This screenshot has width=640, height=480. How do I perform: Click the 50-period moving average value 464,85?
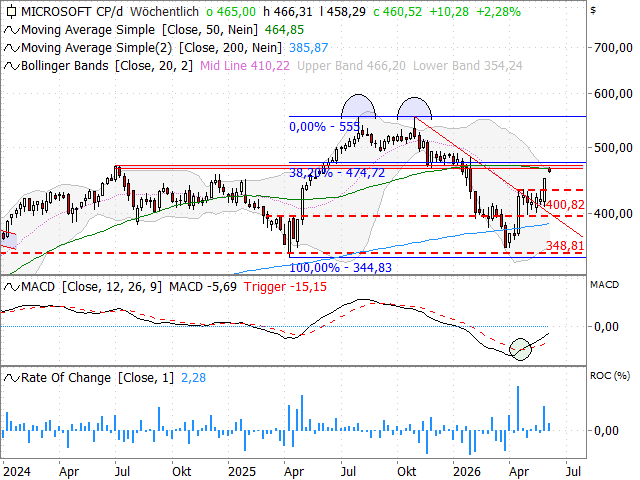(284, 30)
